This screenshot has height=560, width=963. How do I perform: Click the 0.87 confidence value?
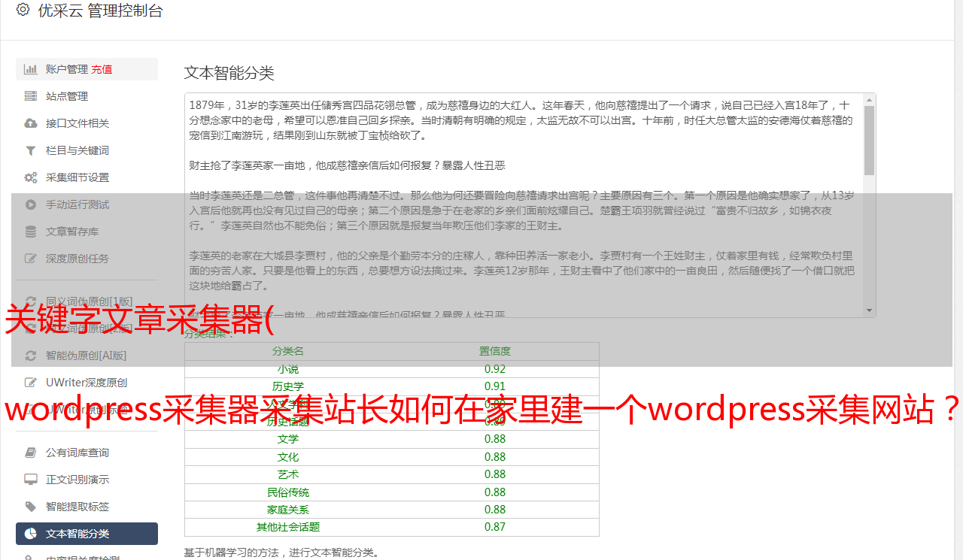495,527
